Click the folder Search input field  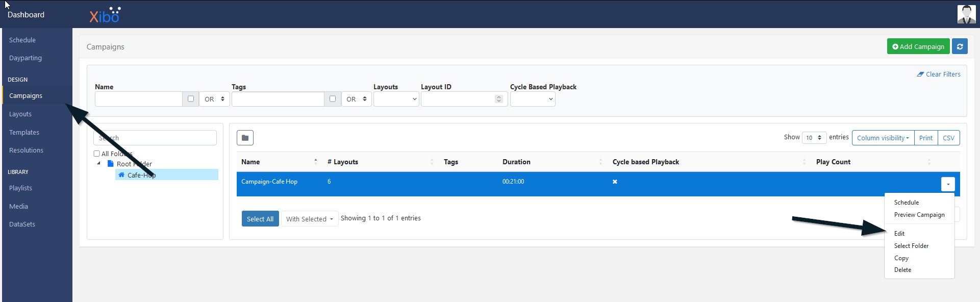click(x=155, y=138)
